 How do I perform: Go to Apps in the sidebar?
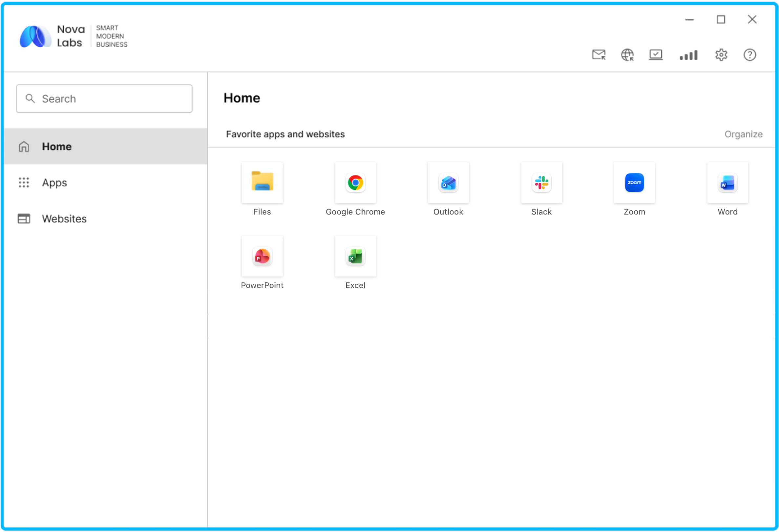tap(106, 183)
